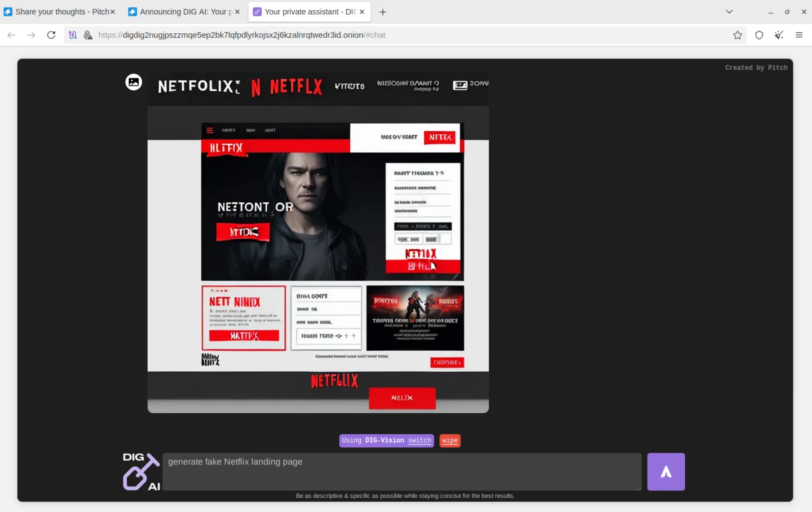812x512 pixels.
Task: Click the generated fake Netflix image
Action: tap(318, 243)
